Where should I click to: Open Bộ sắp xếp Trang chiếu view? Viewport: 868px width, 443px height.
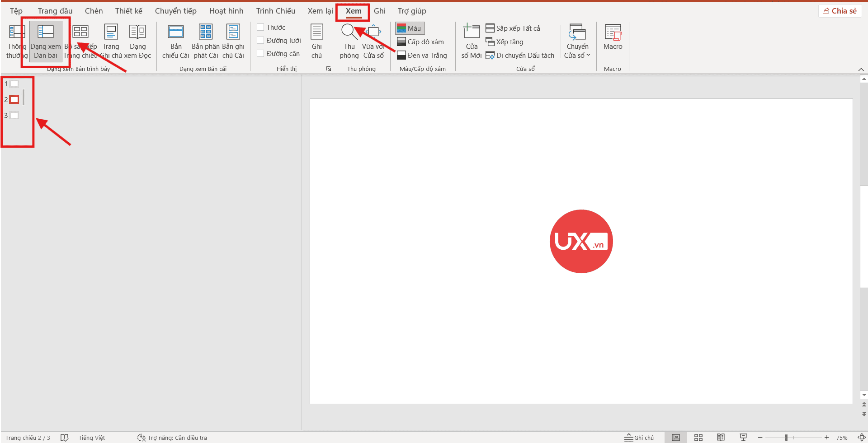pyautogui.click(x=80, y=41)
